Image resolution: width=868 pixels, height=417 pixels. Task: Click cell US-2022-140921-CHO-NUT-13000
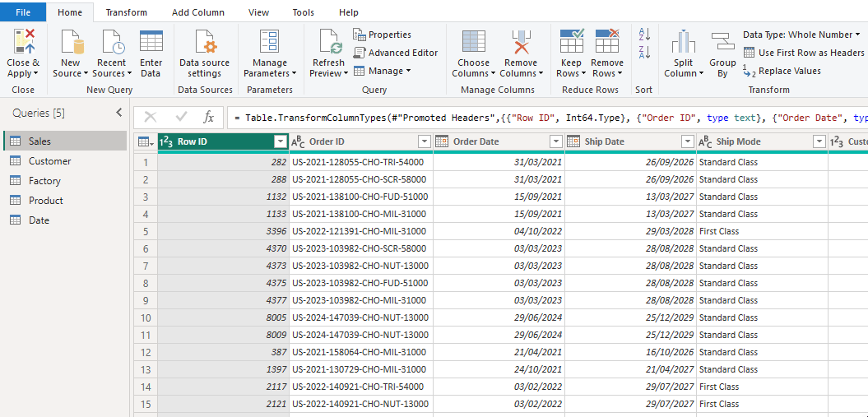point(361,404)
